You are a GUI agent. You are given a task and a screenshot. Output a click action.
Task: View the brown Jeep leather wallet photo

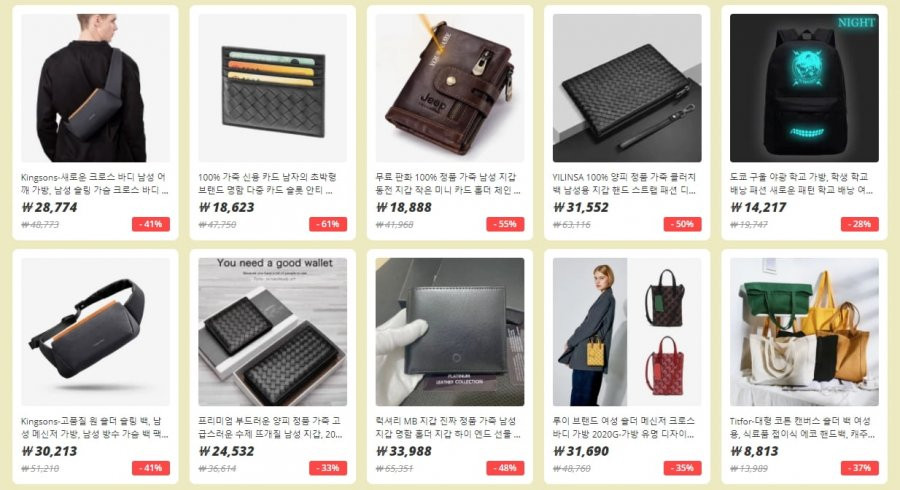point(450,88)
